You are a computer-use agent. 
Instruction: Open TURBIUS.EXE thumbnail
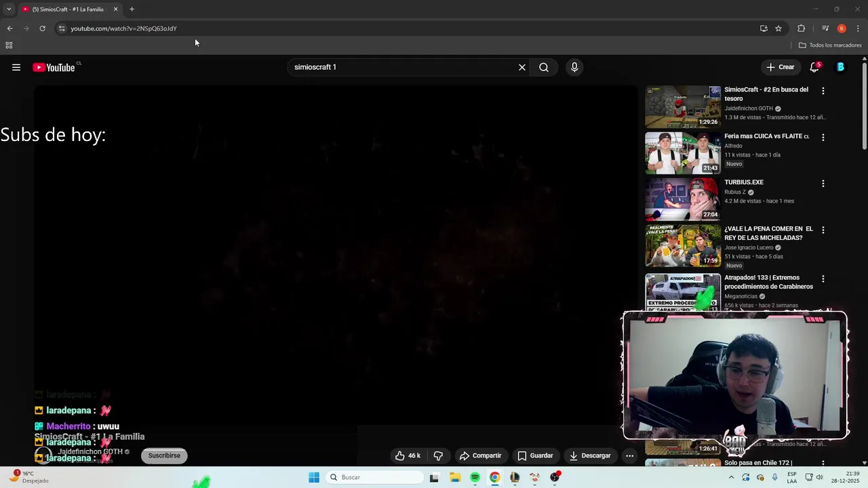(683, 199)
